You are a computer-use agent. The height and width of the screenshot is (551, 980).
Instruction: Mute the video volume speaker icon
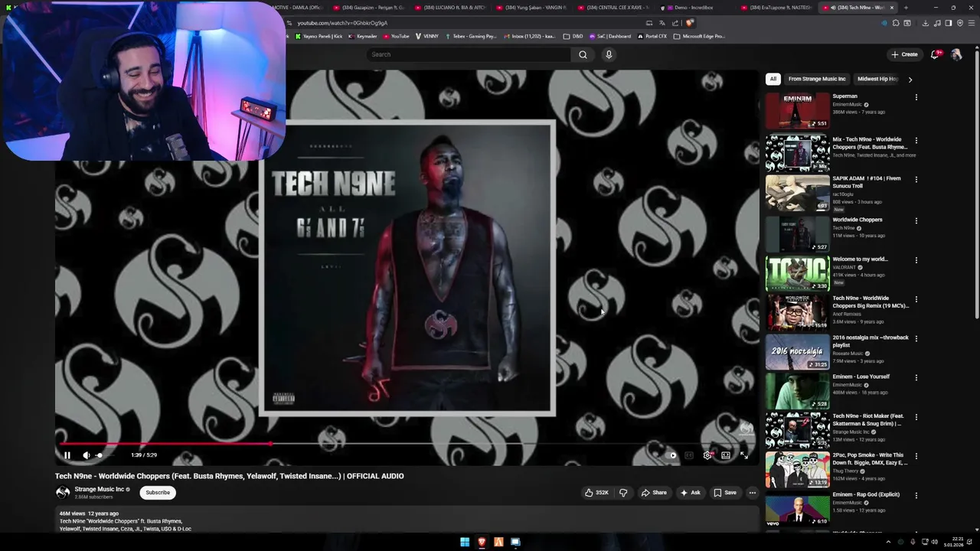click(x=87, y=455)
